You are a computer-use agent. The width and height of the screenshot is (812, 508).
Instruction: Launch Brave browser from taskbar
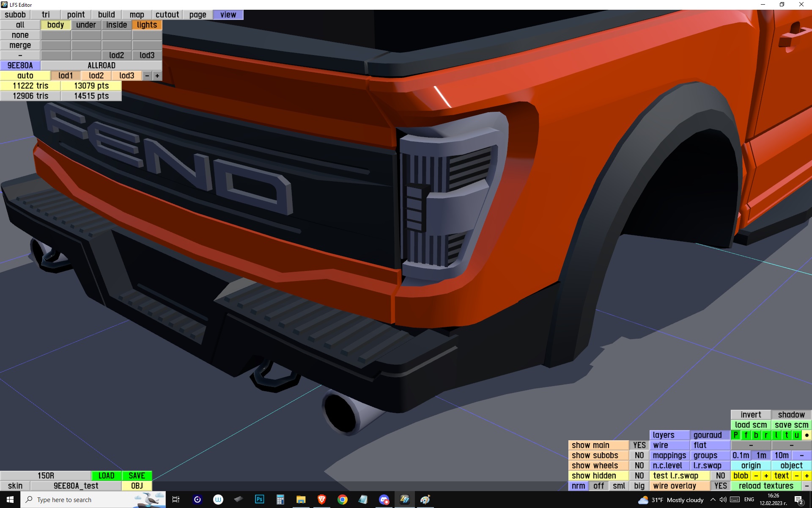click(321, 500)
